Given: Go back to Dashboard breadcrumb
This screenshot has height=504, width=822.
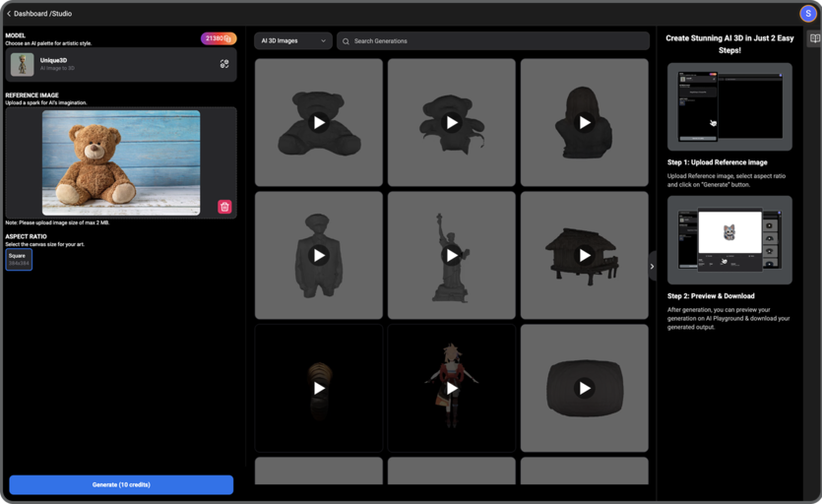Looking at the screenshot, I should [31, 14].
